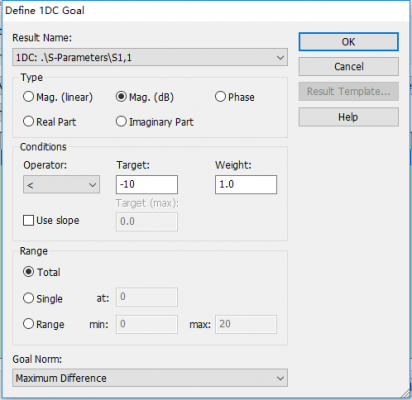Open the Result Name dropdown
Image resolution: width=412 pixels, height=400 pixels.
150,57
